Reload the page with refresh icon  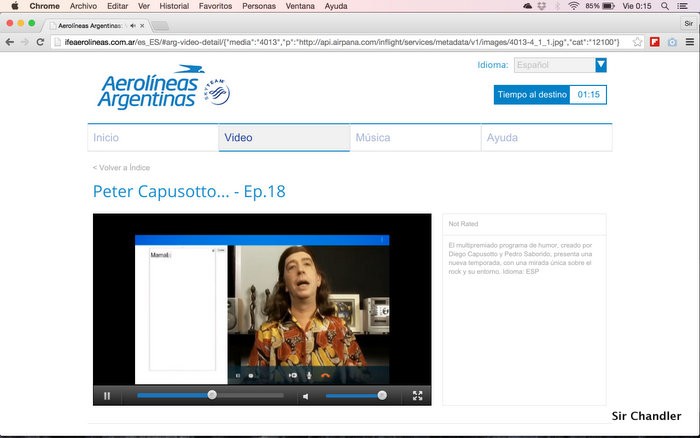tap(40, 42)
